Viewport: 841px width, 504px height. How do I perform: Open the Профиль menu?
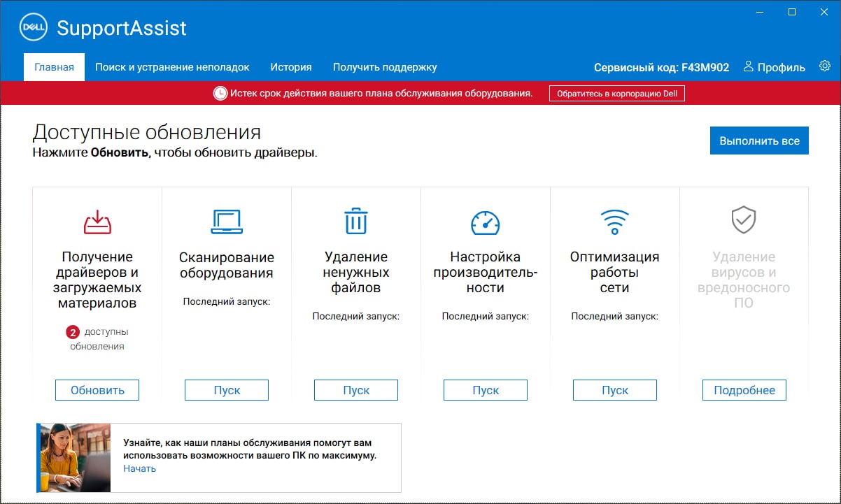(775, 68)
